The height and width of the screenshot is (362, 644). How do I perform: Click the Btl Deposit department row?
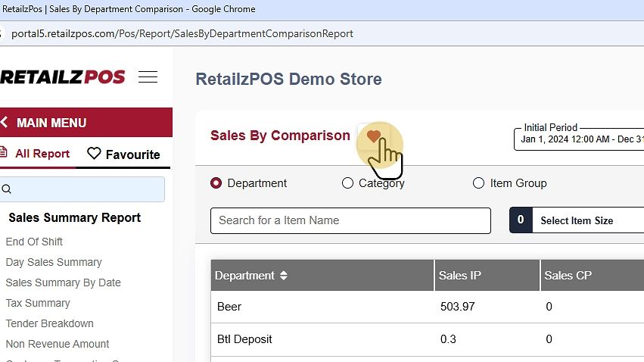coord(427,339)
